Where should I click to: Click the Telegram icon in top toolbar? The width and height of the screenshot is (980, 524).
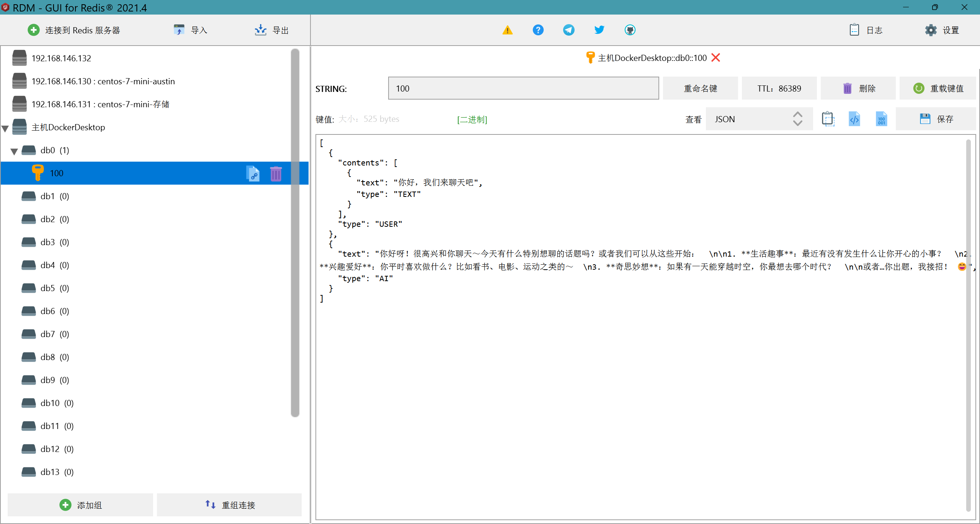point(568,30)
